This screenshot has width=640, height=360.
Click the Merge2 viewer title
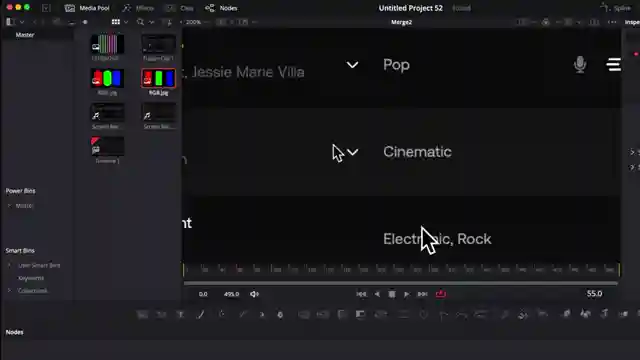(402, 22)
